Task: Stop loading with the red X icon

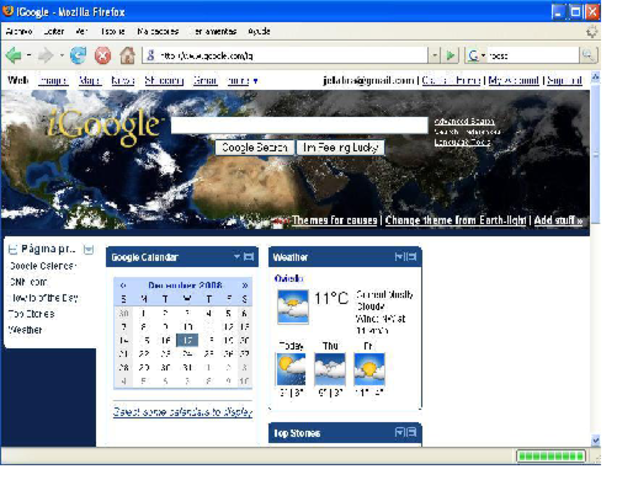Action: click(x=103, y=55)
